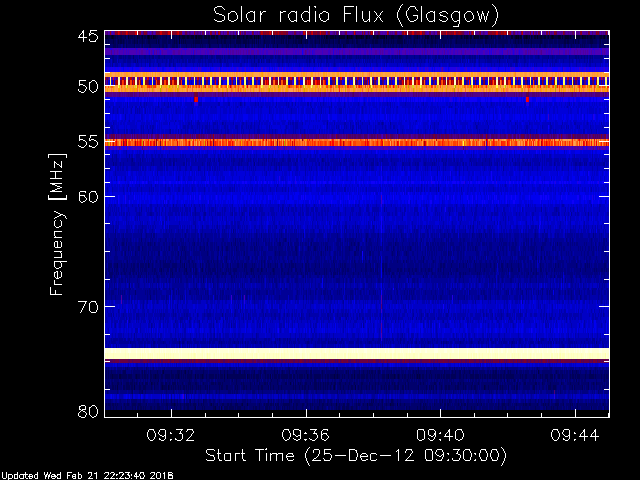Click the 50 frequency tick label
The height and width of the screenshot is (480, 640).
(88, 86)
